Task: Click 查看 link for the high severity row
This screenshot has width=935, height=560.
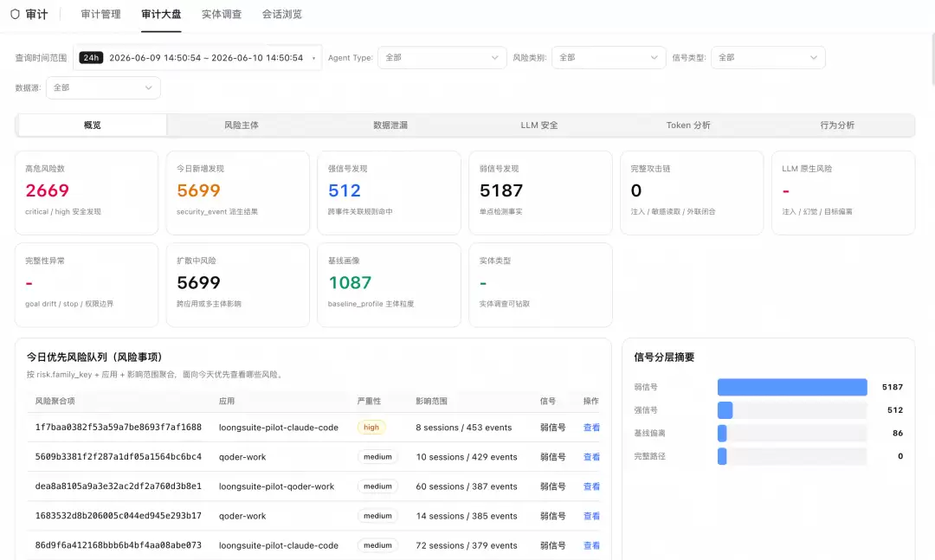Action: pyautogui.click(x=591, y=428)
